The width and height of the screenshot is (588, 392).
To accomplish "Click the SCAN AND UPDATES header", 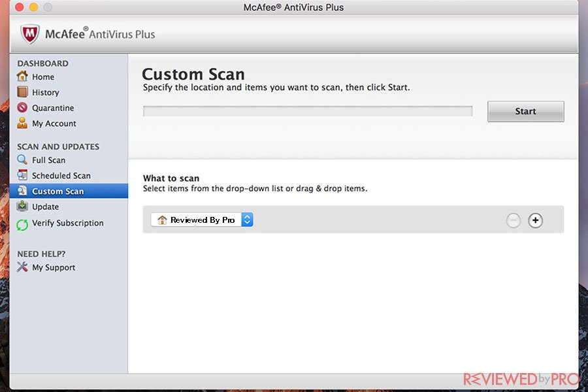I will 58,146.
